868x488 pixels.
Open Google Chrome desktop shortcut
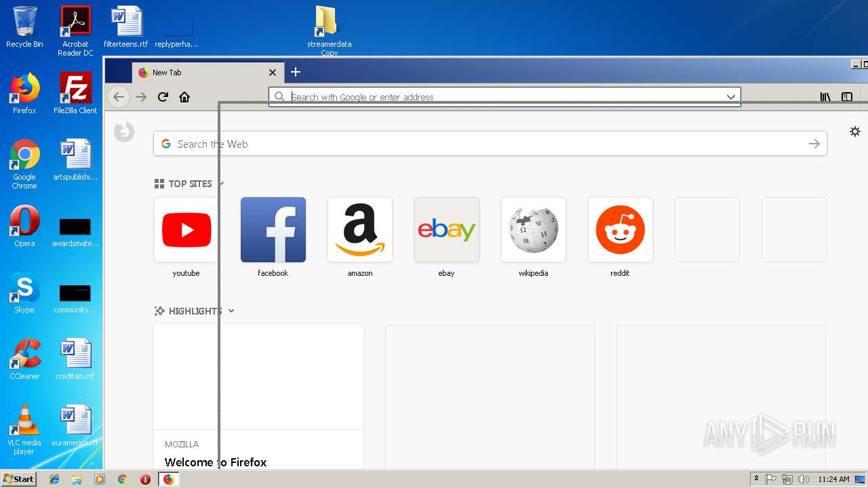24,164
